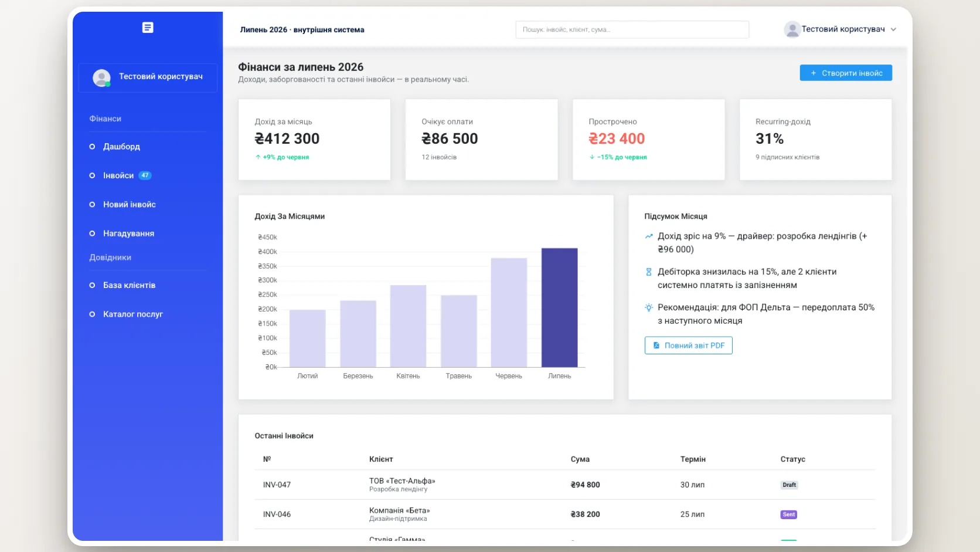Select the Червень bar in chart
The width and height of the screenshot is (980, 552).
509,313
